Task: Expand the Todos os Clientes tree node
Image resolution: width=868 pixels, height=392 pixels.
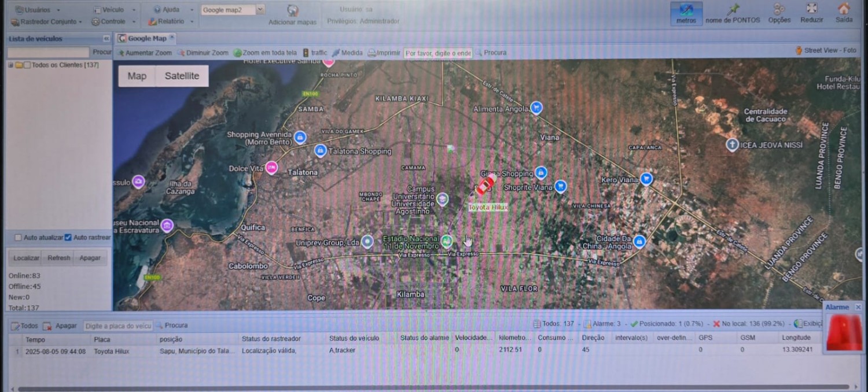Action: pos(10,65)
